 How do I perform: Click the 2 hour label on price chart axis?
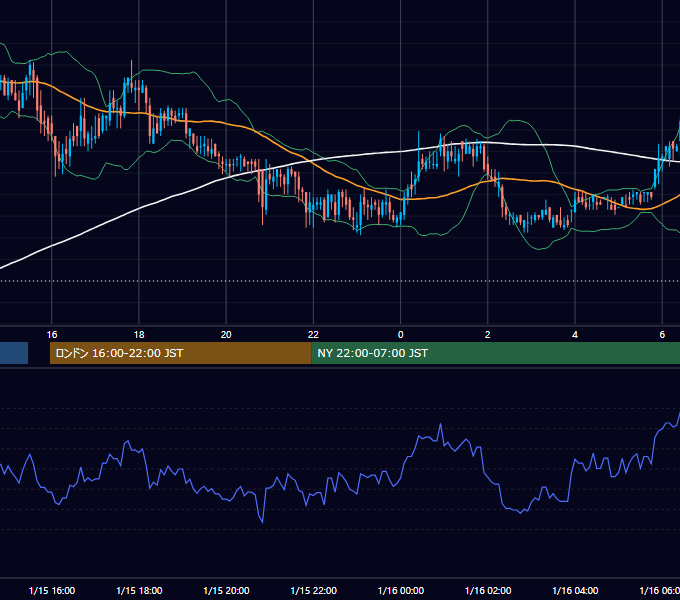[487, 335]
